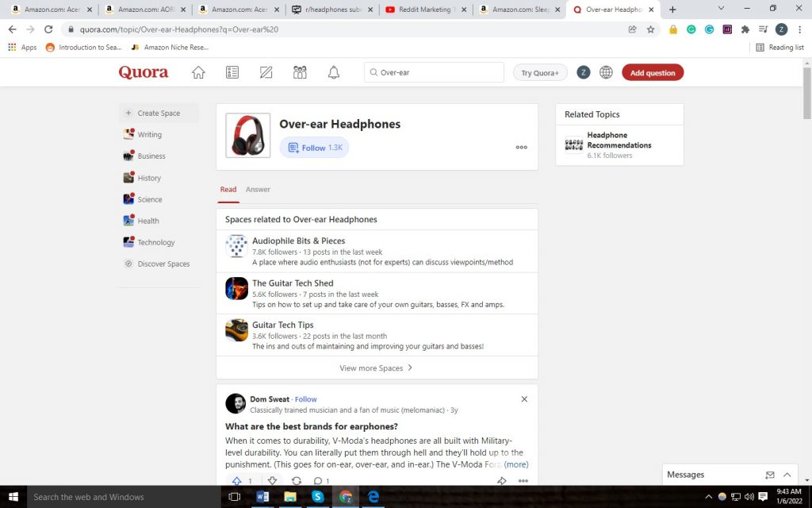Reload the page in Chrome
This screenshot has width=812, height=508.
48,29
